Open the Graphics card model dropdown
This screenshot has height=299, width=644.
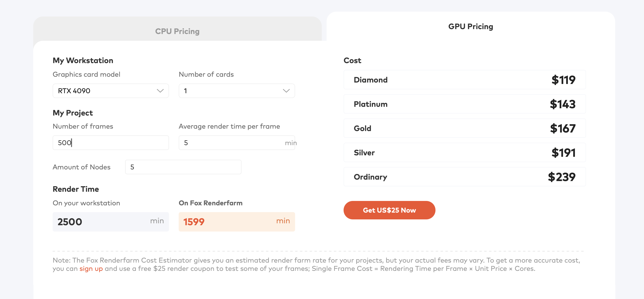[x=110, y=91]
